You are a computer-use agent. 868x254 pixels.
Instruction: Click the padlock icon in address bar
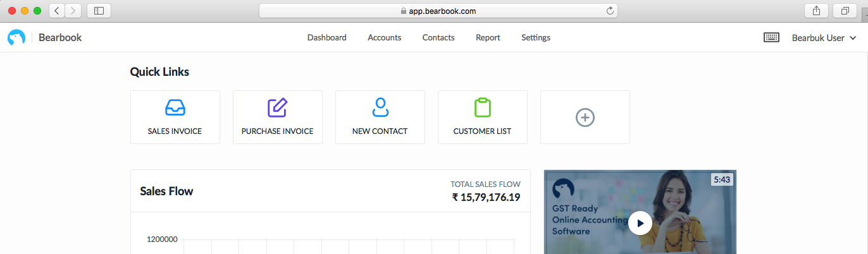[x=403, y=11]
